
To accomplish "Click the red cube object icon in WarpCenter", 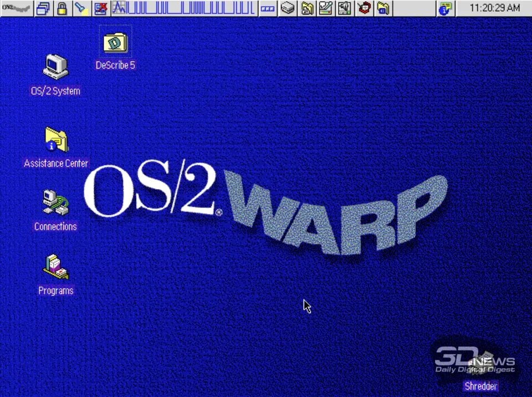I will (x=364, y=8).
